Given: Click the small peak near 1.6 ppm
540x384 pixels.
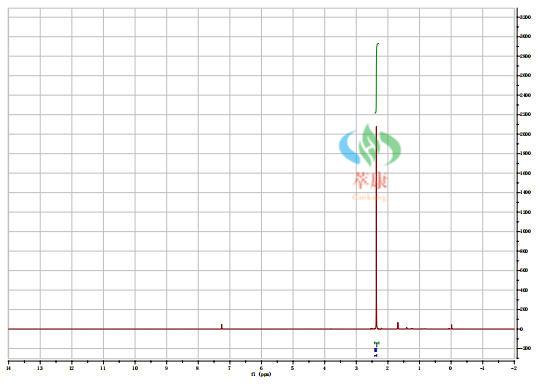Looking at the screenshot, I should tap(398, 325).
